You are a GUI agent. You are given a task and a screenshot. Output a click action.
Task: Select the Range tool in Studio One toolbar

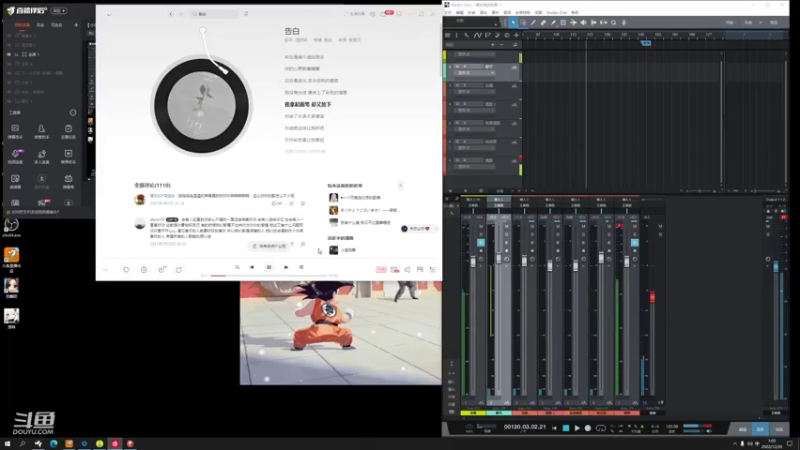point(523,22)
